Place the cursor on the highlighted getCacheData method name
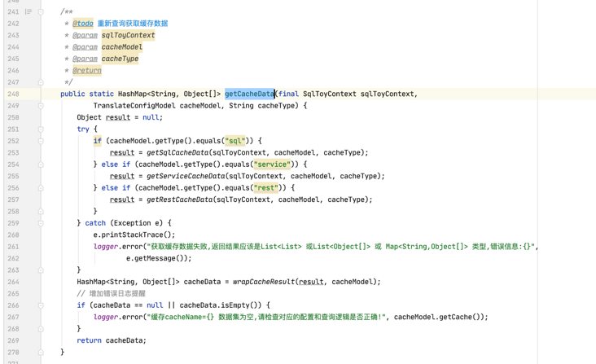The width and height of the screenshot is (596, 364). pyautogui.click(x=249, y=94)
